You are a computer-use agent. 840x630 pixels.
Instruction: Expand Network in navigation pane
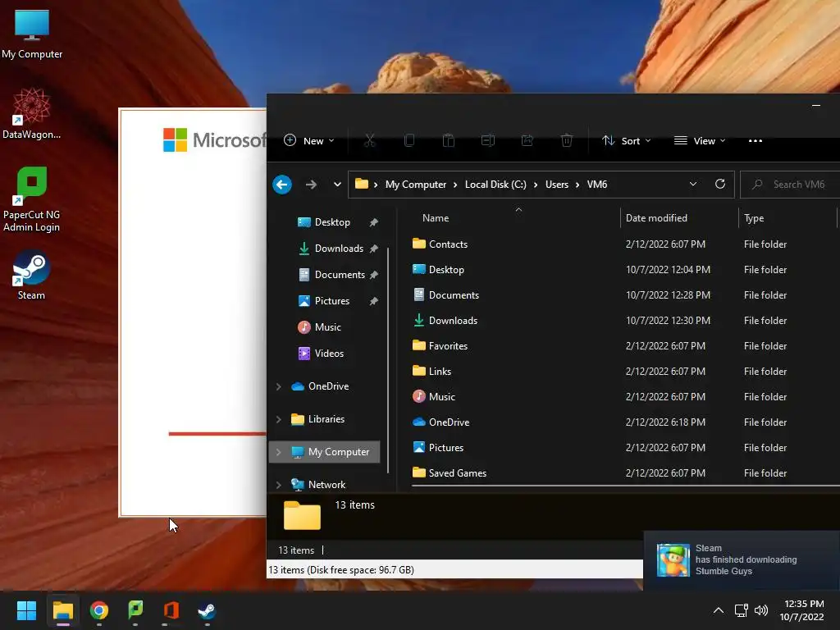[x=279, y=485]
